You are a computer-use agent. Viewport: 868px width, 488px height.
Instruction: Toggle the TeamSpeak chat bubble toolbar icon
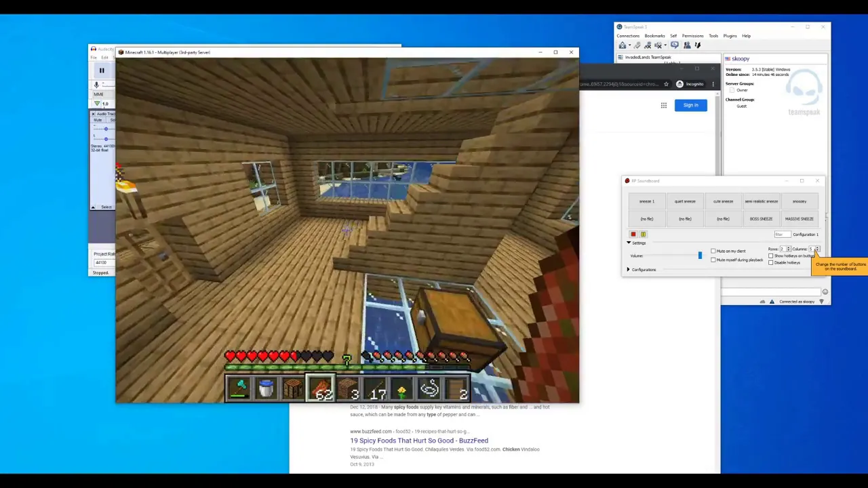[x=674, y=45]
